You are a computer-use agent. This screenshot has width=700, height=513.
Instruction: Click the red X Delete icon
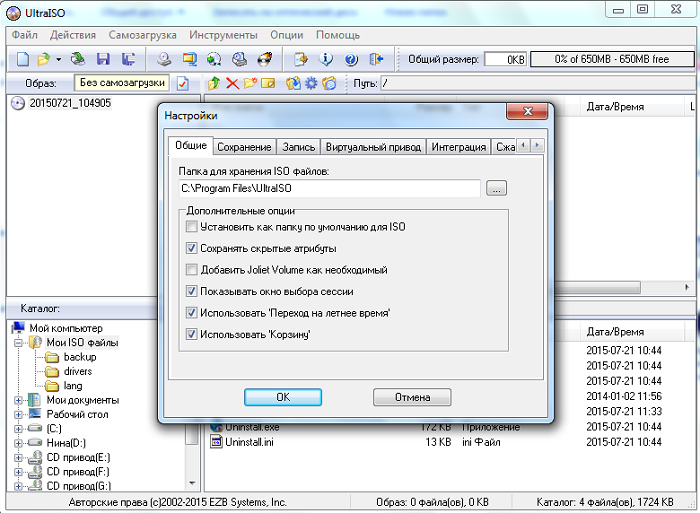point(232,83)
